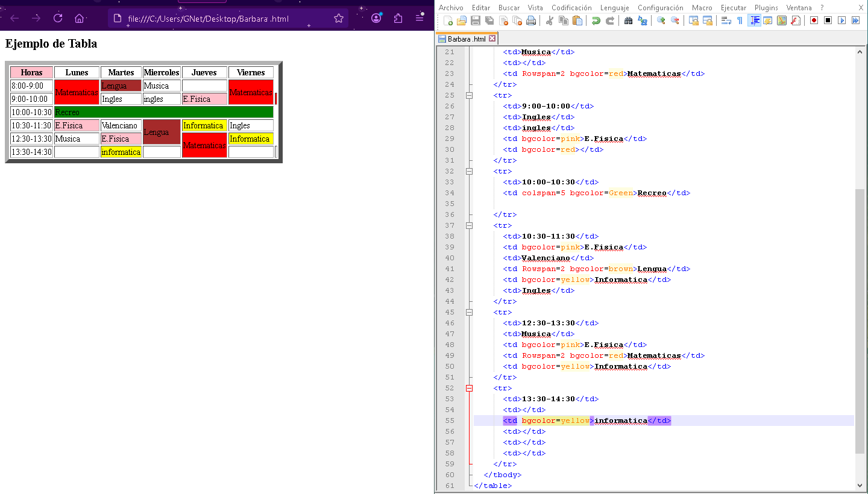The height and width of the screenshot is (494, 868).
Task: Bookmark page with the star icon
Action: click(x=339, y=19)
